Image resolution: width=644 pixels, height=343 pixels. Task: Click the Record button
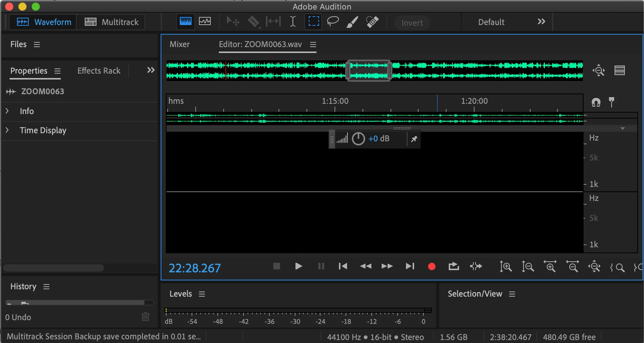pyautogui.click(x=432, y=266)
